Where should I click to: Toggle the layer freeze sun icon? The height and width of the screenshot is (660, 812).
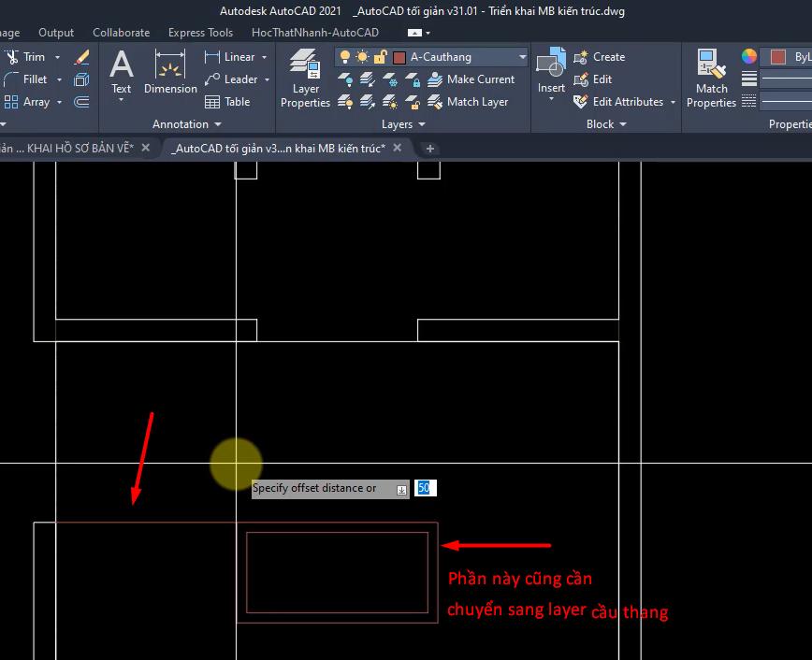tap(362, 57)
